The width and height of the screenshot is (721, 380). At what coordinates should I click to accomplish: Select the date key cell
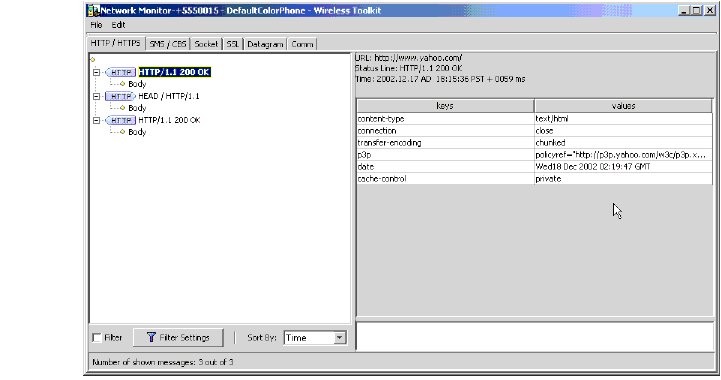tap(445, 167)
